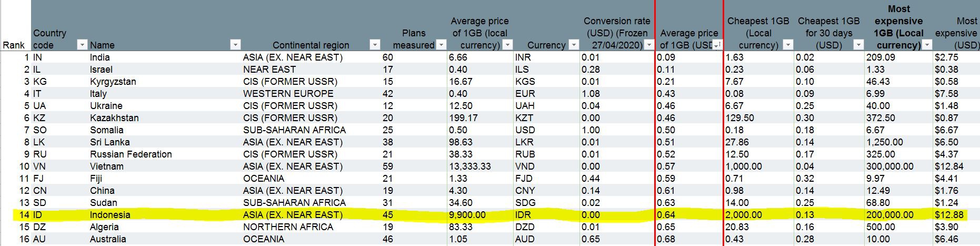Open the Country code filter dropdown
This screenshot has height=246, width=980.
pos(82,45)
